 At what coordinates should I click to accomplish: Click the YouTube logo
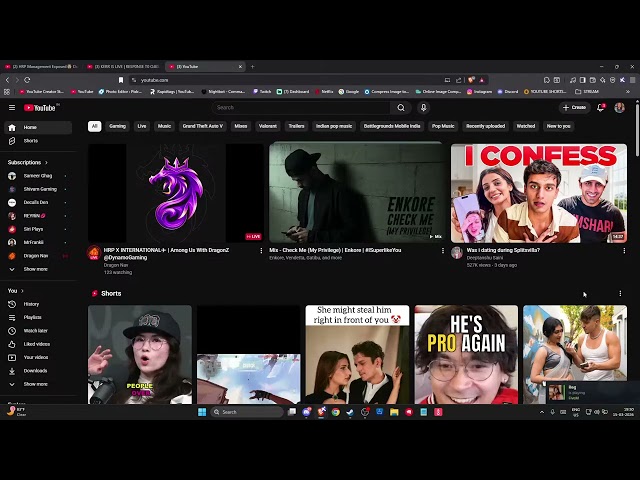pyautogui.click(x=40, y=108)
